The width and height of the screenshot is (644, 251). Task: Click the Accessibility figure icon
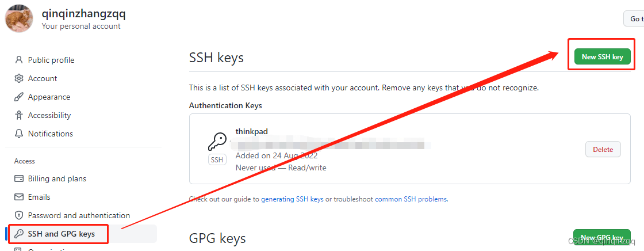click(x=19, y=115)
